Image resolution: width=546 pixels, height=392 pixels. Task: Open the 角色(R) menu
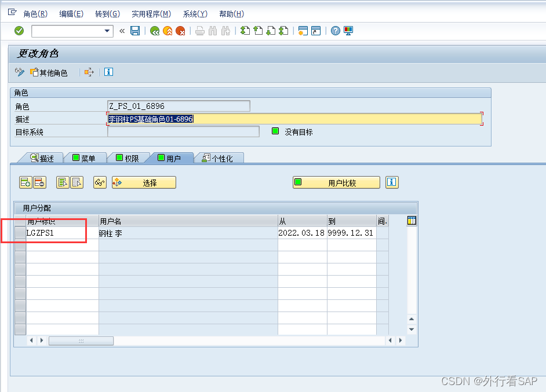(x=35, y=14)
